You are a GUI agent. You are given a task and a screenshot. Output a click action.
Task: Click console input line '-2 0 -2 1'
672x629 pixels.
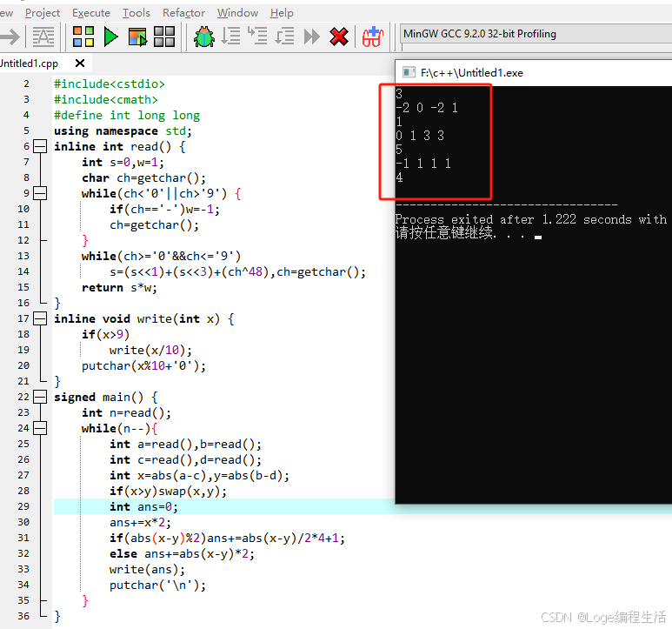[427, 108]
